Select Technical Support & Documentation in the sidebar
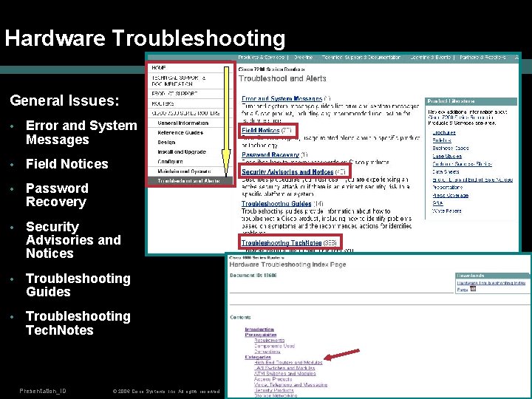Viewport: 532px width, 399px height. coord(179,81)
